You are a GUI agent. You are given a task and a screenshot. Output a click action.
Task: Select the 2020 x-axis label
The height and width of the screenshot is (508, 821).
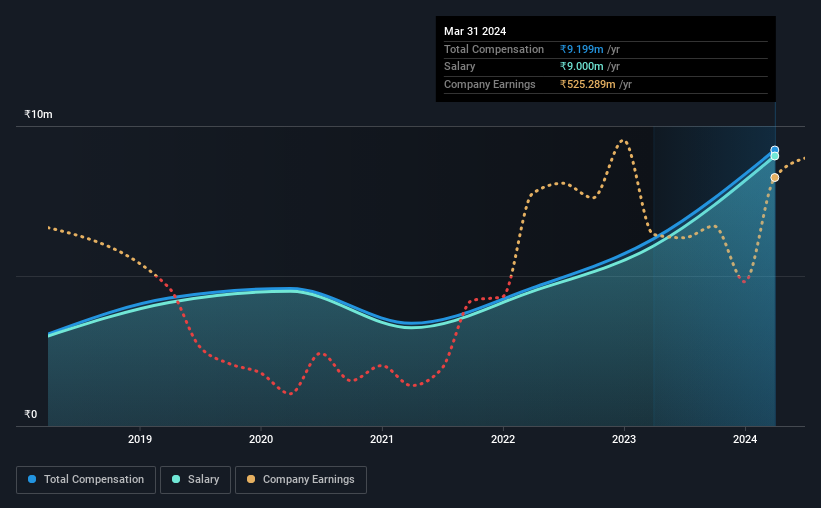(x=261, y=439)
